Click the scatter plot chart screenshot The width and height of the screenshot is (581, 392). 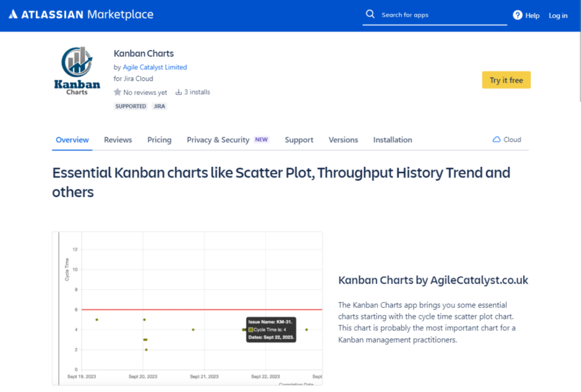click(187, 308)
